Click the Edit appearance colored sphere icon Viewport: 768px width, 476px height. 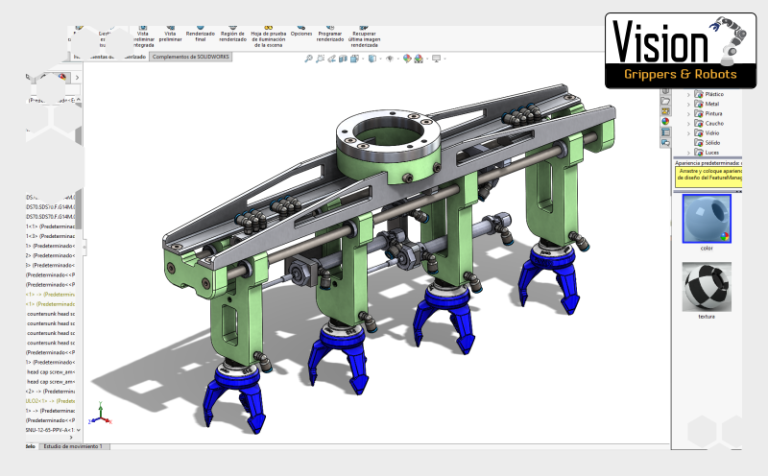[x=407, y=59]
